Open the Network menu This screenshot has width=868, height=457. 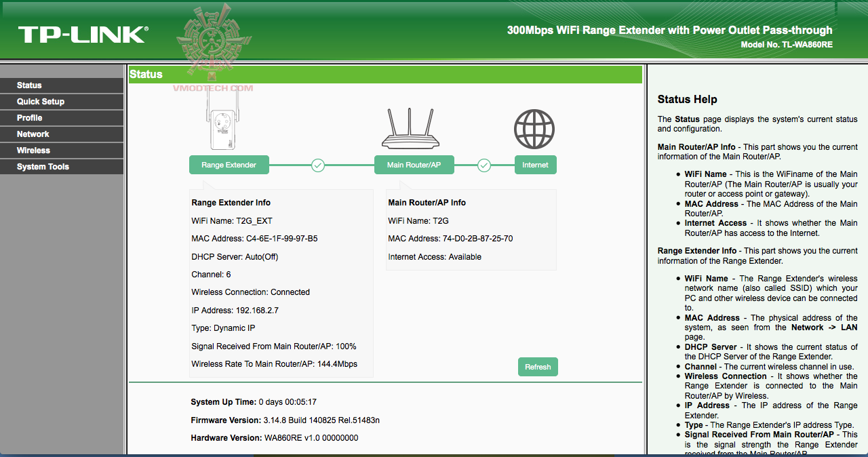[62, 134]
